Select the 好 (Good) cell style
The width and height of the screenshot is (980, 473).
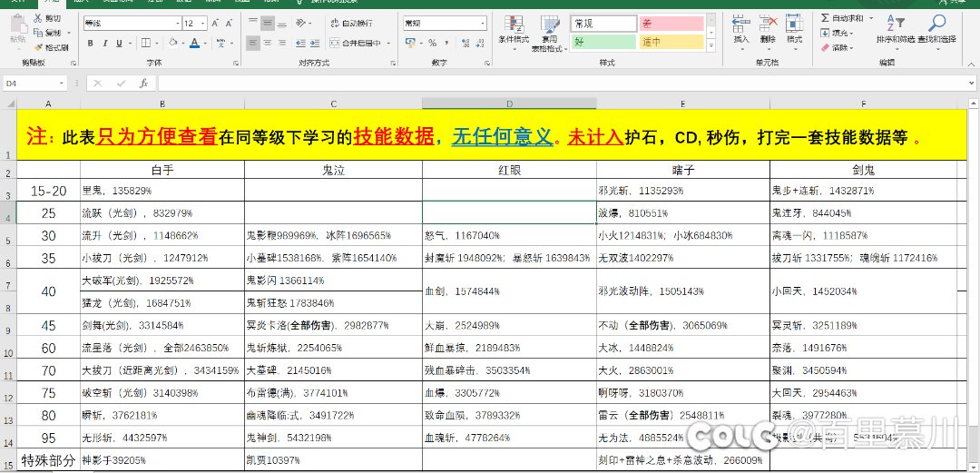pyautogui.click(x=603, y=42)
